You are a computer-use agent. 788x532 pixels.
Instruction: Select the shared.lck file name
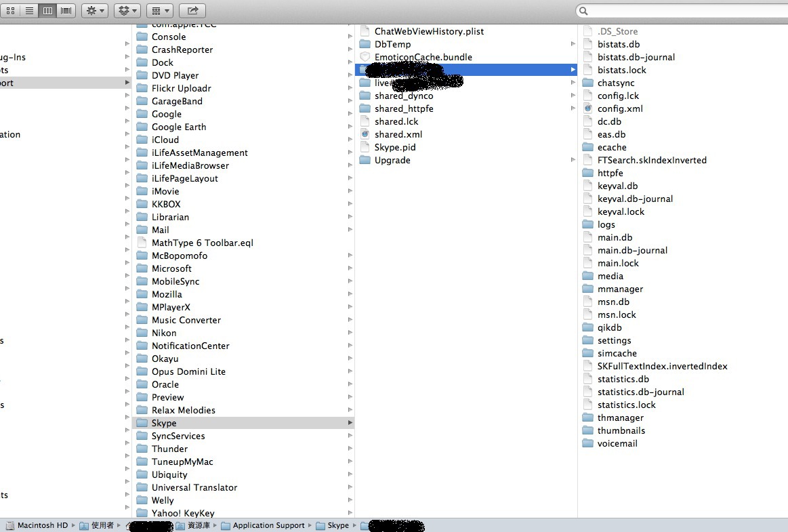[396, 122]
